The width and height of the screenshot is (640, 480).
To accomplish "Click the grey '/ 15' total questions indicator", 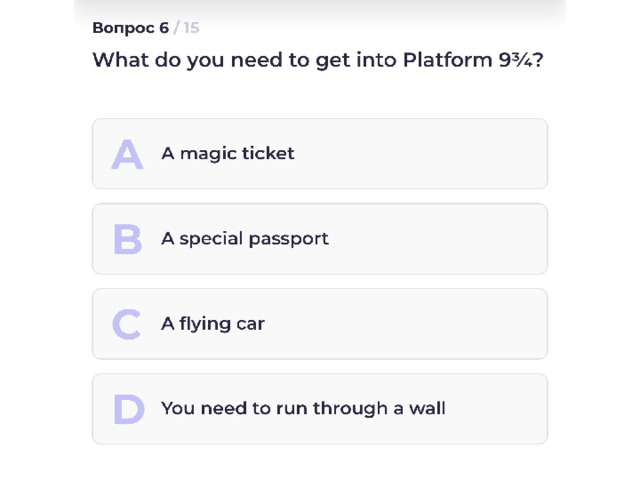I will [187, 28].
